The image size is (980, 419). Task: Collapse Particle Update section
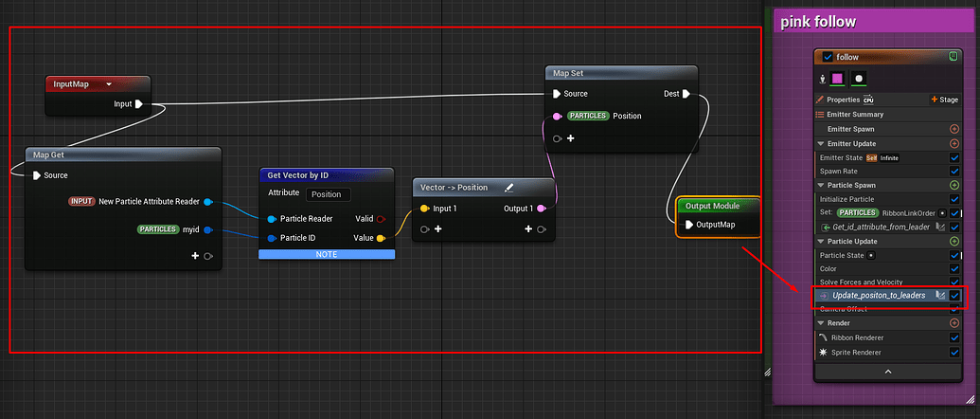click(x=820, y=242)
